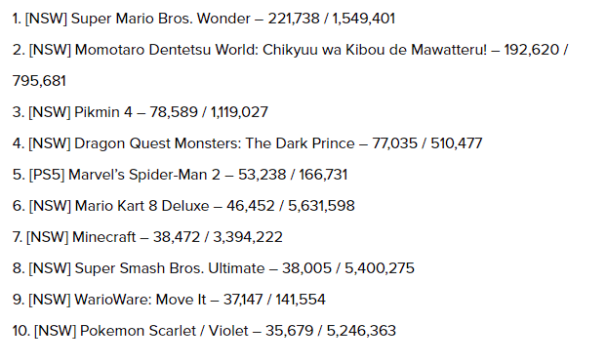Click the total 5,631,598 for Mario Kart

pos(321,206)
